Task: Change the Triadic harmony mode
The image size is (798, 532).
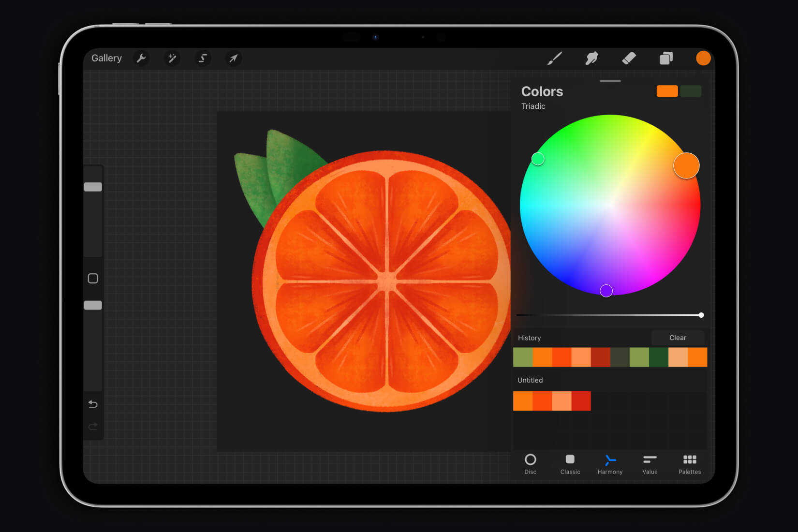Action: 533,106
